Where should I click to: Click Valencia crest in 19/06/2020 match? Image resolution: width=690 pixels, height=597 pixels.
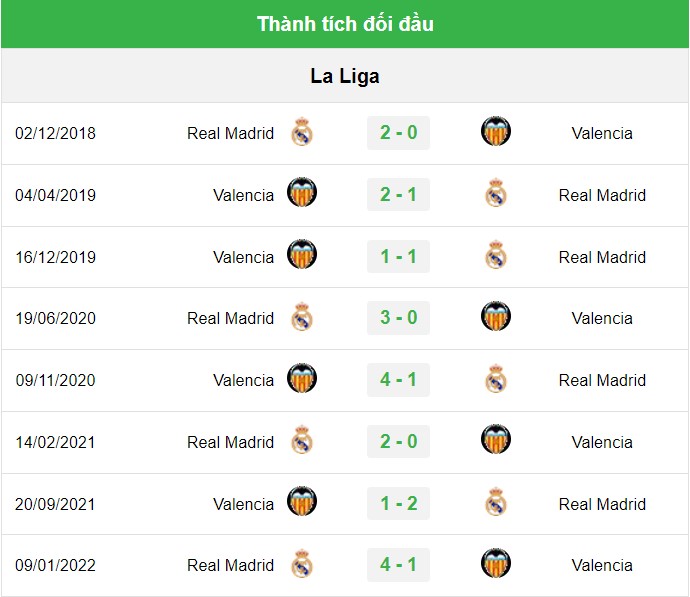pos(496,316)
